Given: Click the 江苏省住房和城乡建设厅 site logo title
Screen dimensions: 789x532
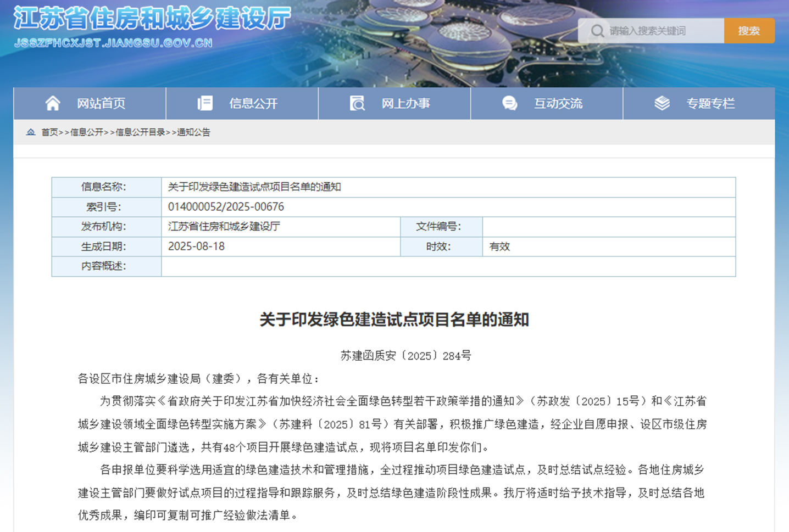Looking at the screenshot, I should (x=152, y=19).
